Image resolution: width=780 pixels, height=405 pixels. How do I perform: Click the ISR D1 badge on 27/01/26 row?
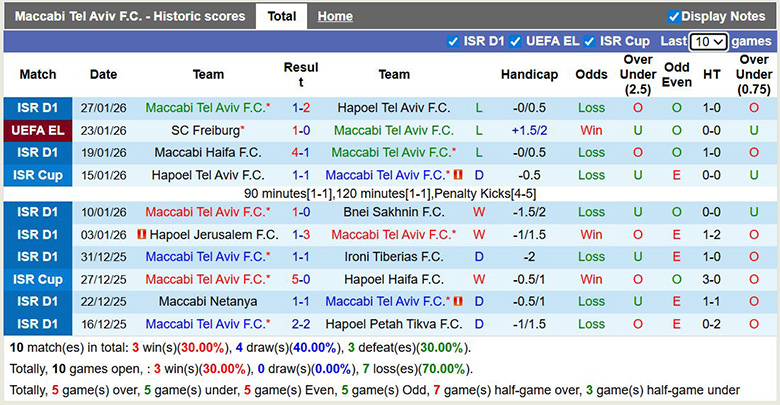38,107
